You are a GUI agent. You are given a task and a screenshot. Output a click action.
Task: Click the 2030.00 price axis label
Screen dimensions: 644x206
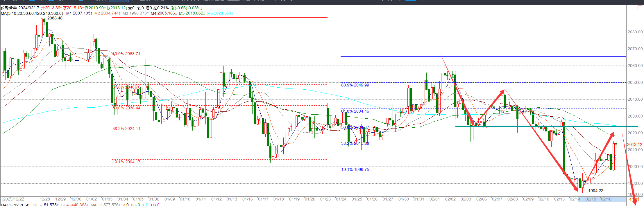[635, 116]
